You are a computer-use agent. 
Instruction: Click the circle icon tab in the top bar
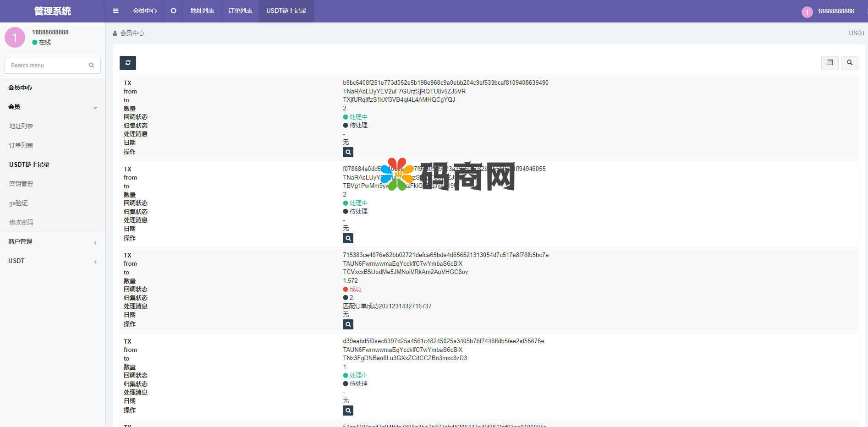[x=173, y=11]
